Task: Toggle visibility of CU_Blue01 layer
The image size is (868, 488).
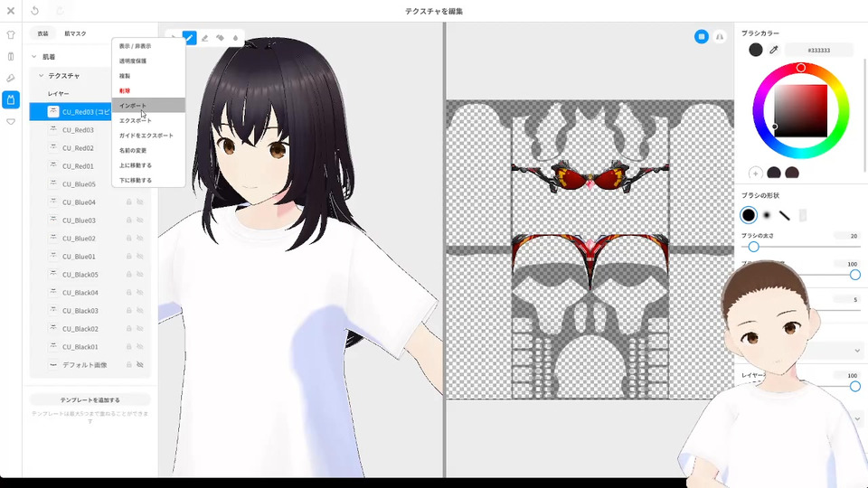Action: point(140,256)
